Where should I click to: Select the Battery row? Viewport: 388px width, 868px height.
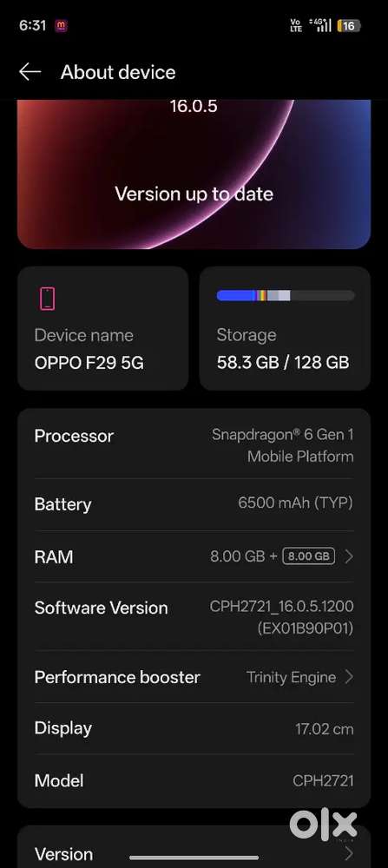(x=194, y=503)
